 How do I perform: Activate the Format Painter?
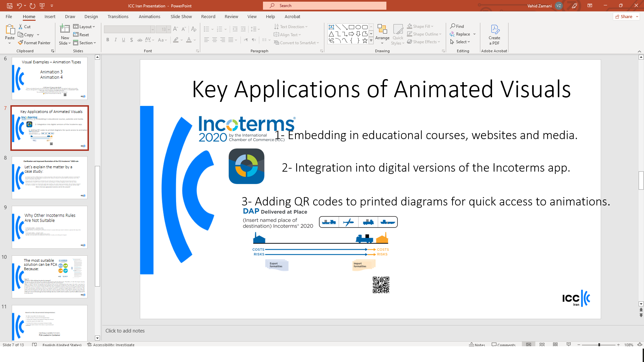[x=34, y=43]
